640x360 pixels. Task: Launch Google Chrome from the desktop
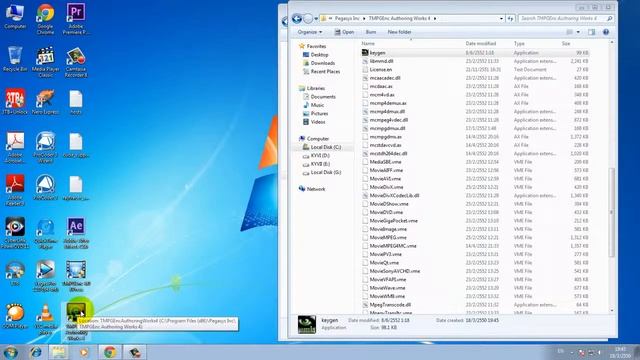coord(45,18)
